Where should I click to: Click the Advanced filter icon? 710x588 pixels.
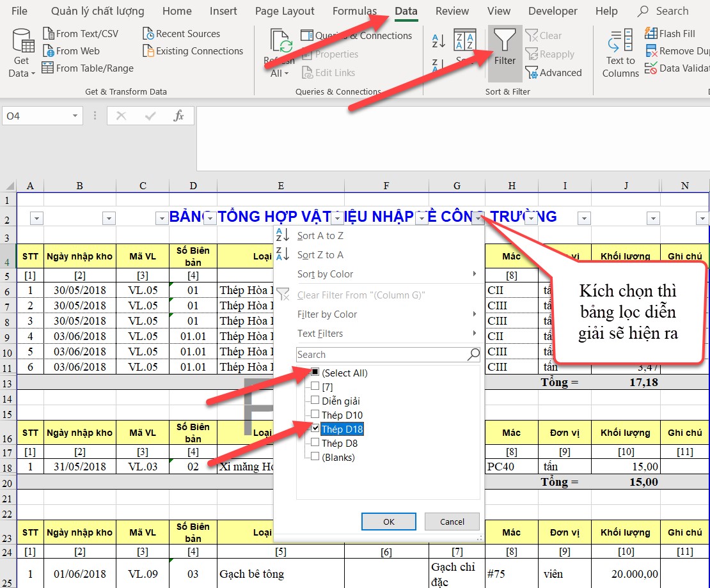[x=532, y=73]
